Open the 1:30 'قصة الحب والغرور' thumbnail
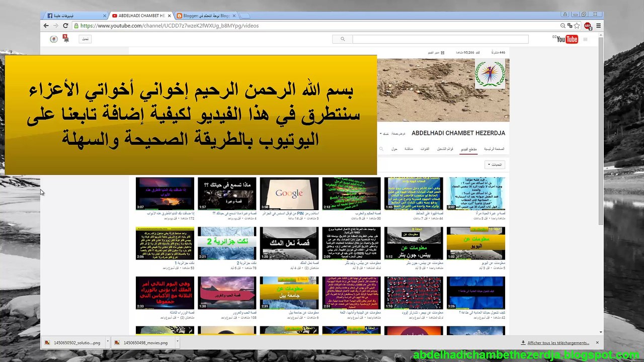 coord(227,293)
